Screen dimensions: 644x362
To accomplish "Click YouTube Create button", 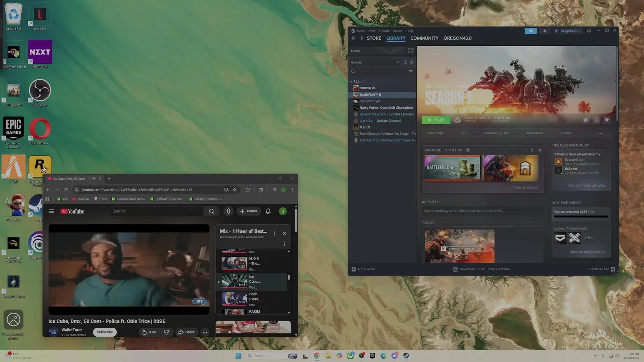I will click(x=248, y=211).
